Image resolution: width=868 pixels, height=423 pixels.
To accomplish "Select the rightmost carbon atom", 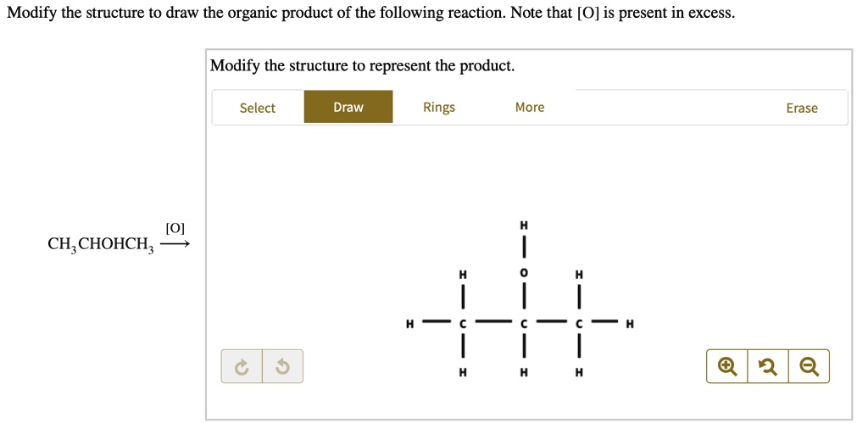I will (x=578, y=323).
